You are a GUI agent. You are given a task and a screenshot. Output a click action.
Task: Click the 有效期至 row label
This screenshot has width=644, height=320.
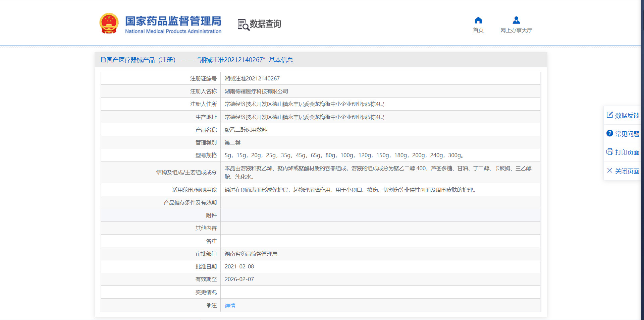(x=206, y=279)
